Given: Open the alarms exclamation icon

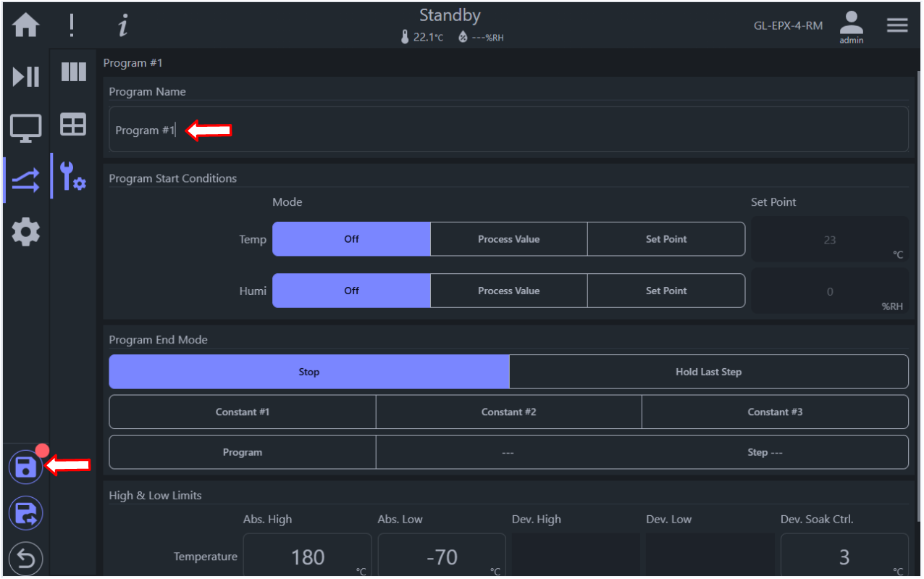Looking at the screenshot, I should point(72,25).
